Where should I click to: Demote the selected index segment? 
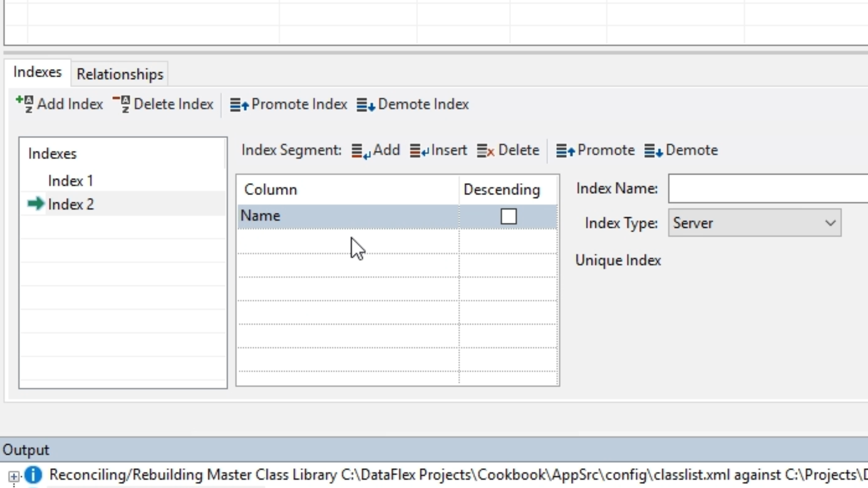point(681,150)
